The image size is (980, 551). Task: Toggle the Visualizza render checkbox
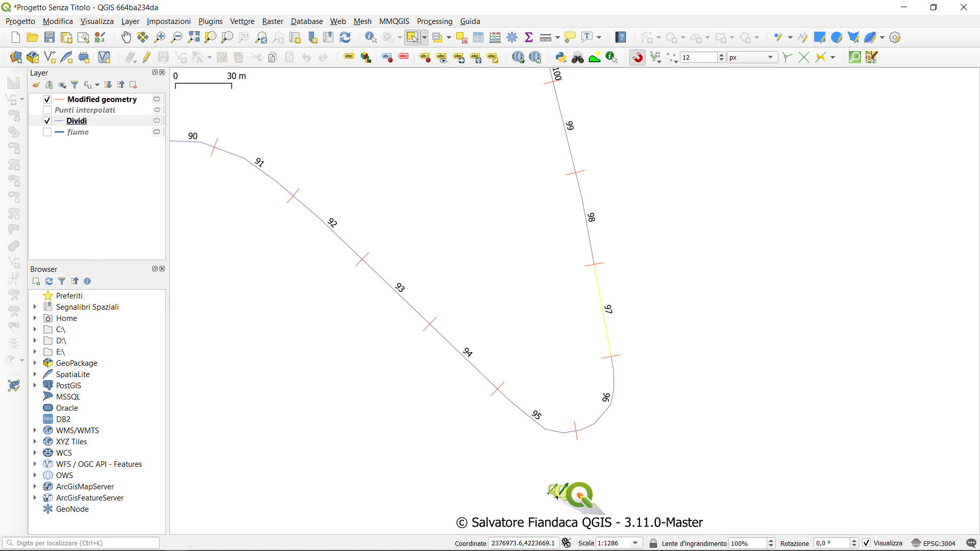pyautogui.click(x=867, y=543)
